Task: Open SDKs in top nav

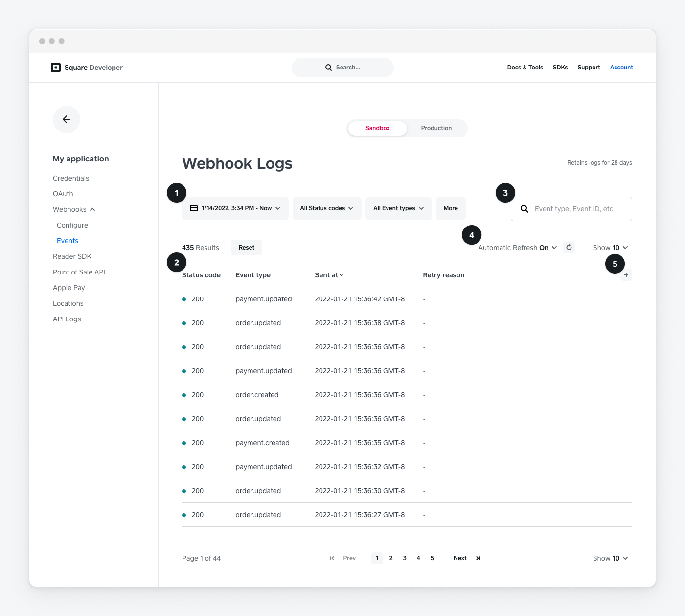Action: click(560, 68)
